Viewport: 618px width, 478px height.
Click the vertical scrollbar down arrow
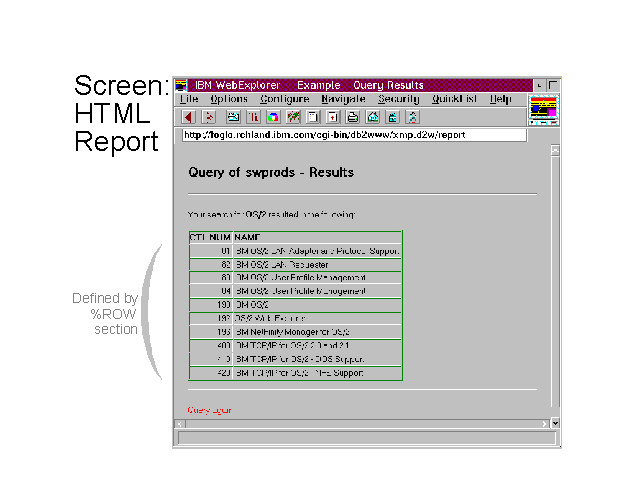555,424
